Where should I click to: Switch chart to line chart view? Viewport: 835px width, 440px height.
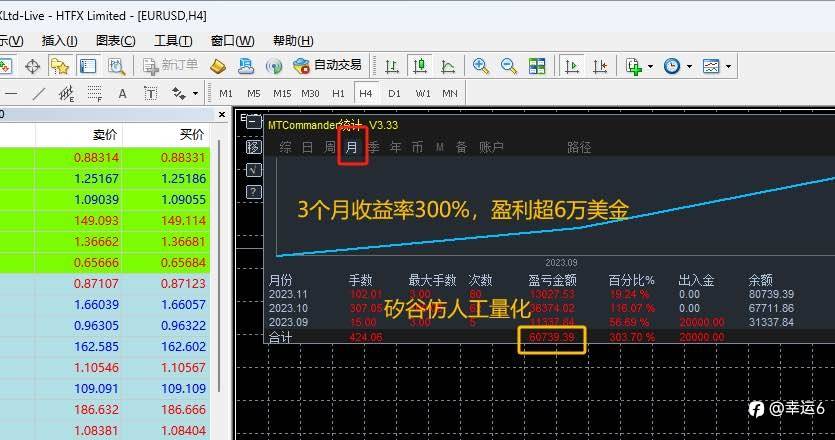448,66
